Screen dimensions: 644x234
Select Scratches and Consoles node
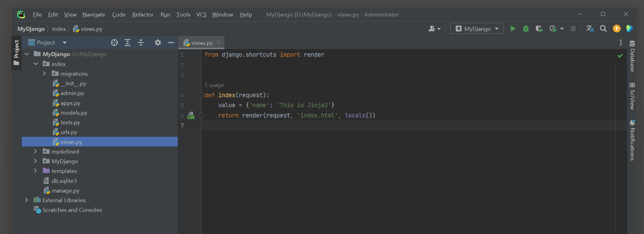[x=72, y=210]
